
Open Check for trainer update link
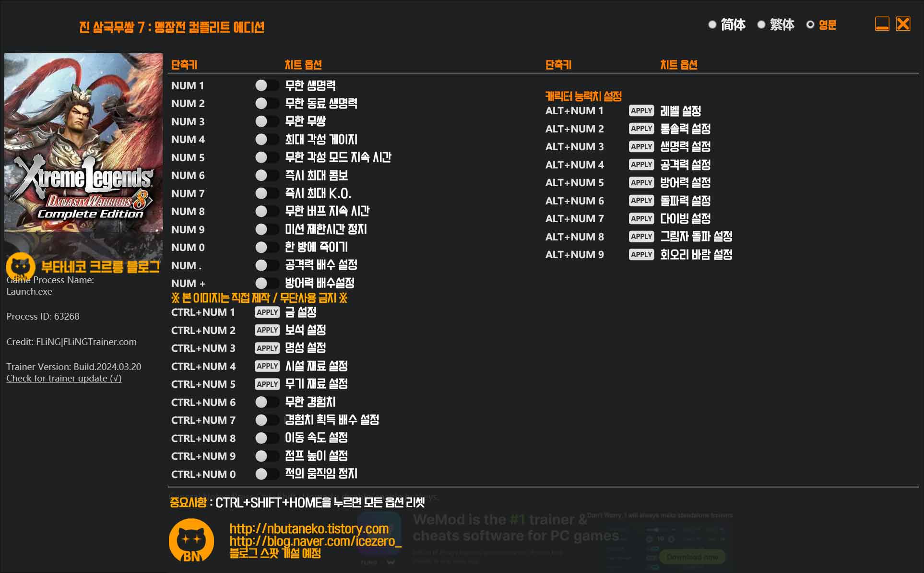point(64,378)
